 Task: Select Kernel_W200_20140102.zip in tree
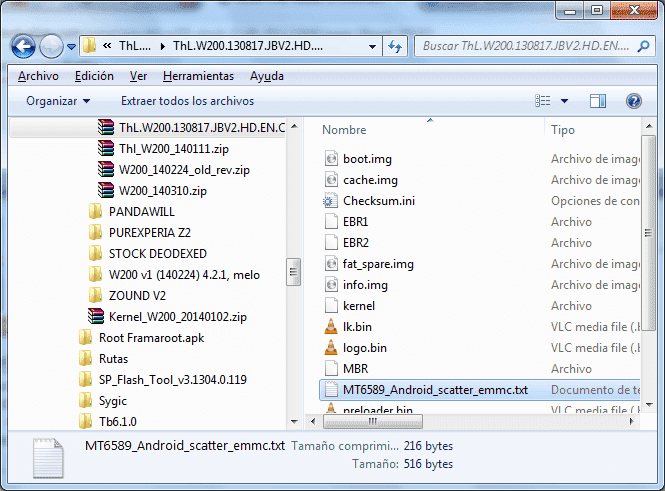[167, 317]
